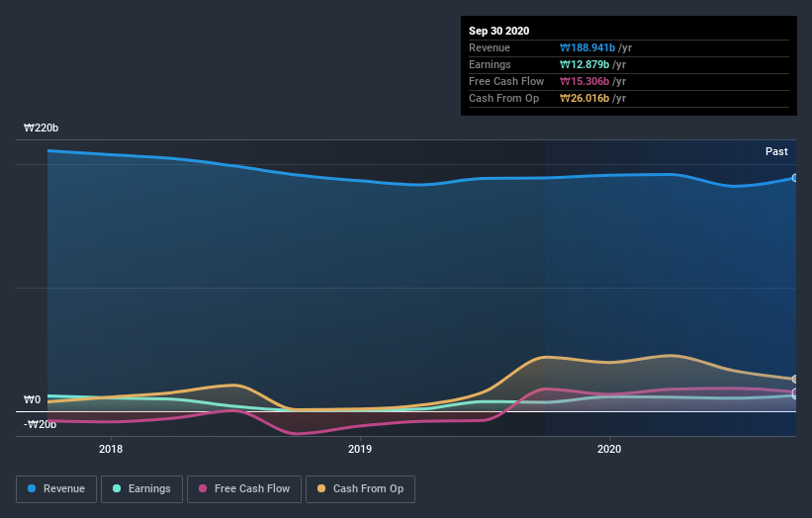This screenshot has height=518, width=812.
Task: Click the ₩15.306b free cash flow value
Action: pyautogui.click(x=585, y=81)
